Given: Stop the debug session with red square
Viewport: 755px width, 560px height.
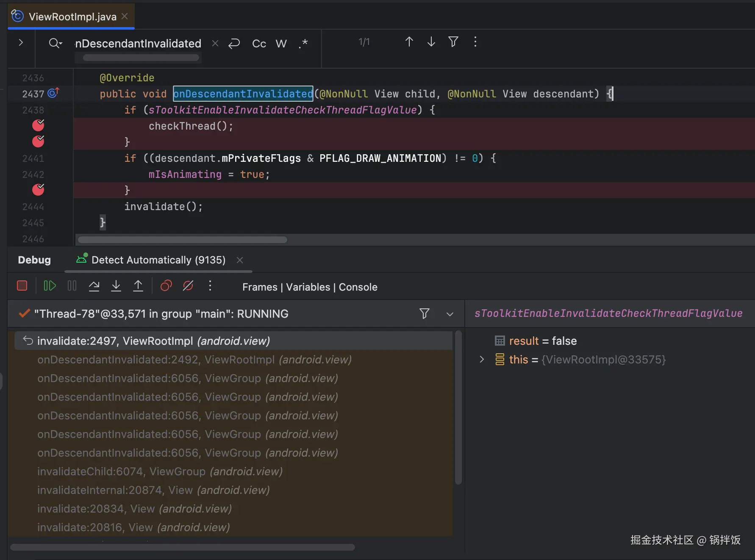Looking at the screenshot, I should pyautogui.click(x=22, y=286).
